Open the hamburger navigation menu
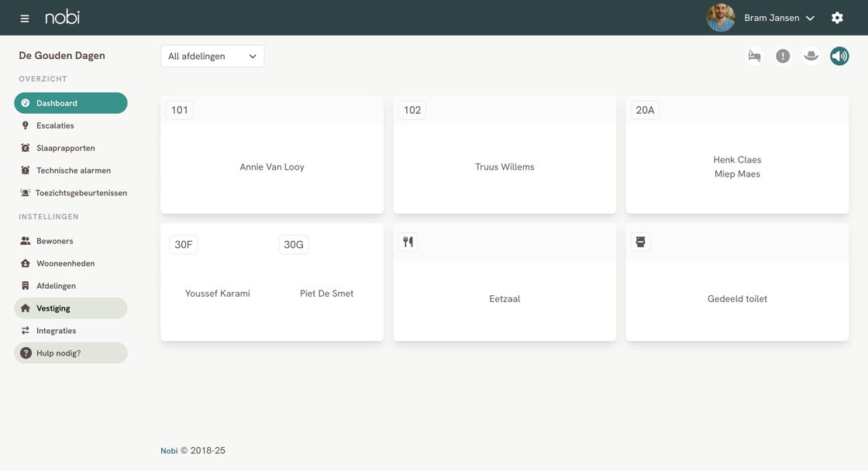 [x=24, y=19]
